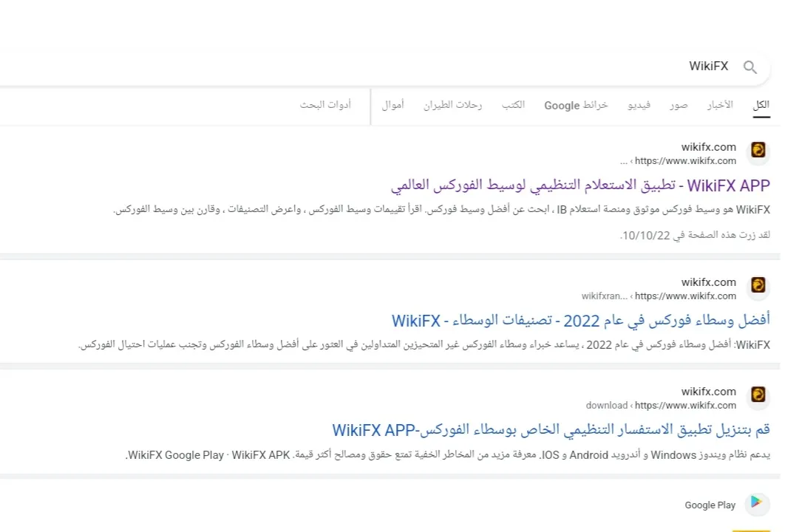Click the لقد زرت هذه الصفحة في 10/10/22 note
The image size is (799, 532).
695,236
